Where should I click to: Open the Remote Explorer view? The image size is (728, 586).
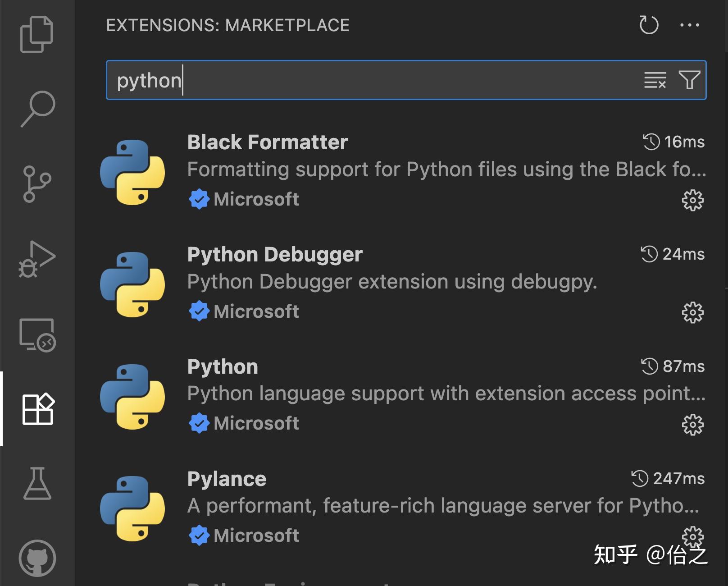pos(37,334)
